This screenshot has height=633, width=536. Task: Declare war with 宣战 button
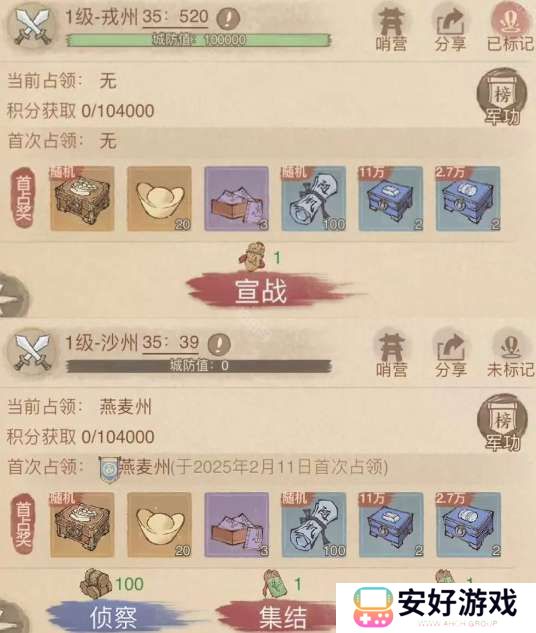261,291
